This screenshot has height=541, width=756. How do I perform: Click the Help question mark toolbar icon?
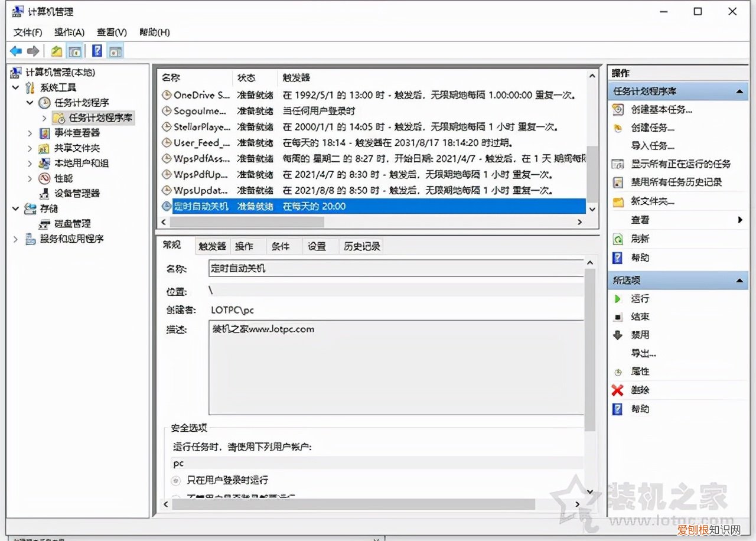97,51
